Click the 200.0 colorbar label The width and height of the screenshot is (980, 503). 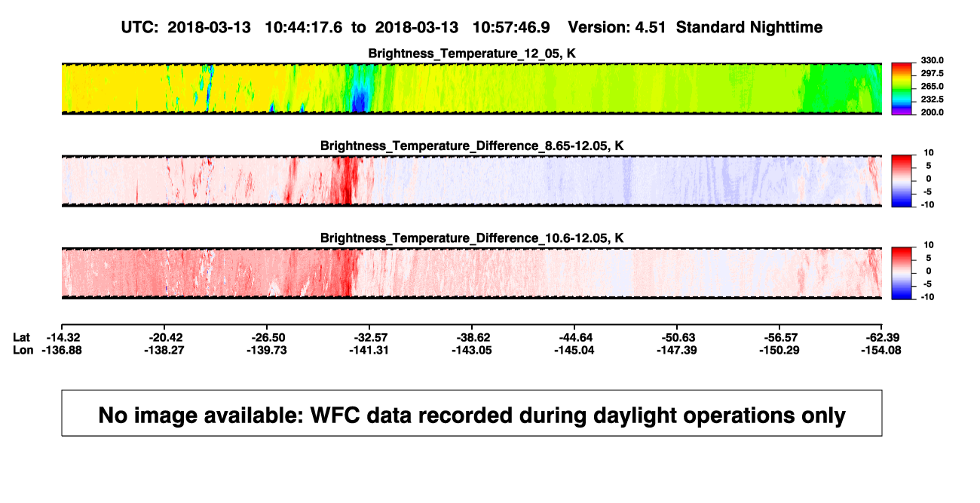tap(931, 112)
